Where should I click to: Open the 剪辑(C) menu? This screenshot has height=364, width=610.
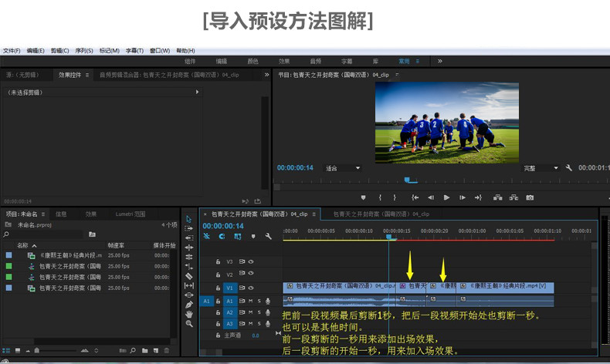[59, 50]
